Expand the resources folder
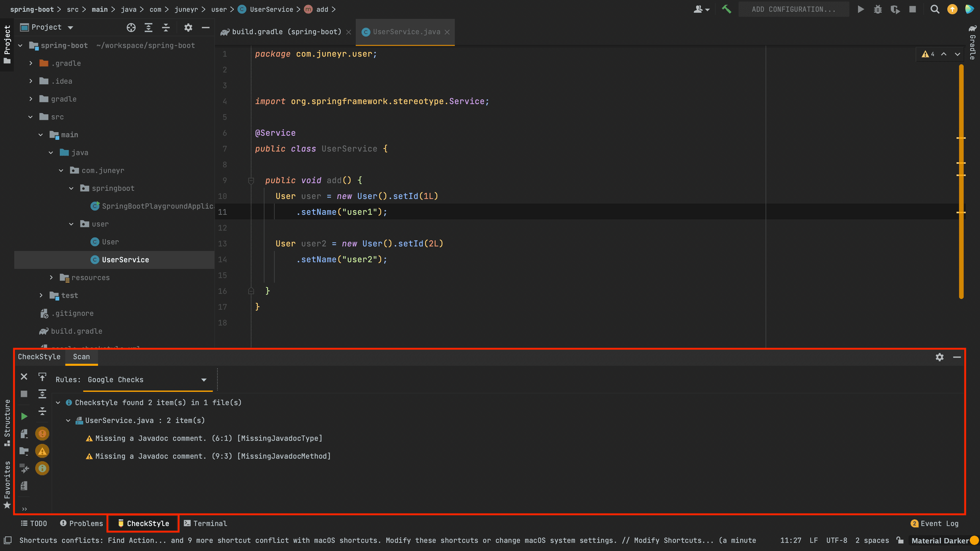The width and height of the screenshot is (980, 551). 51,278
